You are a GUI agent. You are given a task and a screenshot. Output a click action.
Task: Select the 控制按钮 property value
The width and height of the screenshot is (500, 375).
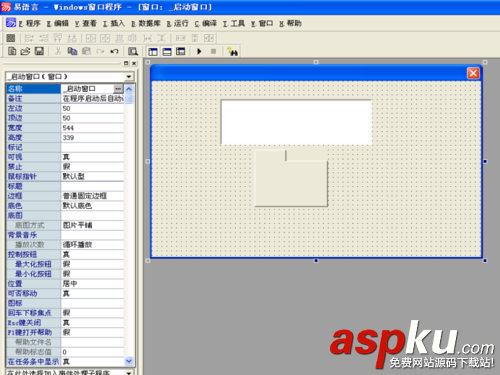92,254
